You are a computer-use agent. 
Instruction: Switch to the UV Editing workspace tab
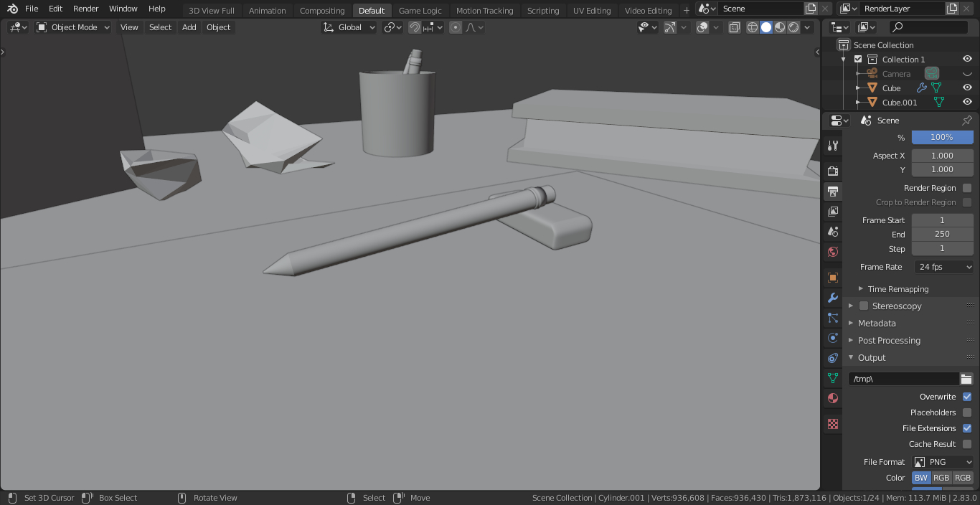pos(593,10)
